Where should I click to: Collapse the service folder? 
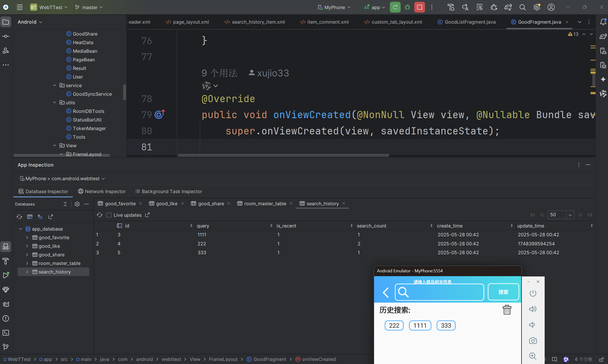click(54, 85)
